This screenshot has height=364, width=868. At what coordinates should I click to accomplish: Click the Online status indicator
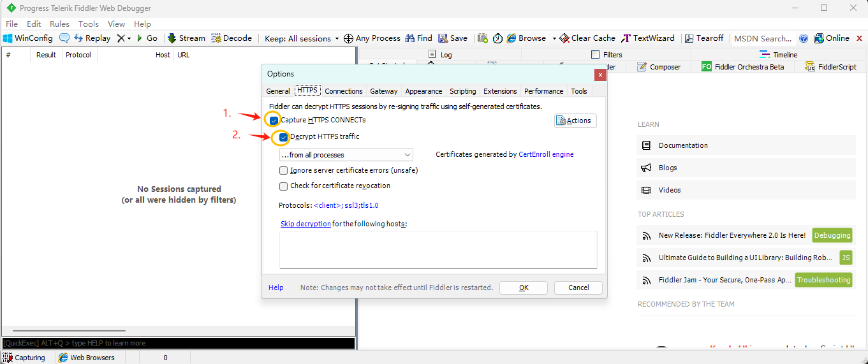pos(831,38)
